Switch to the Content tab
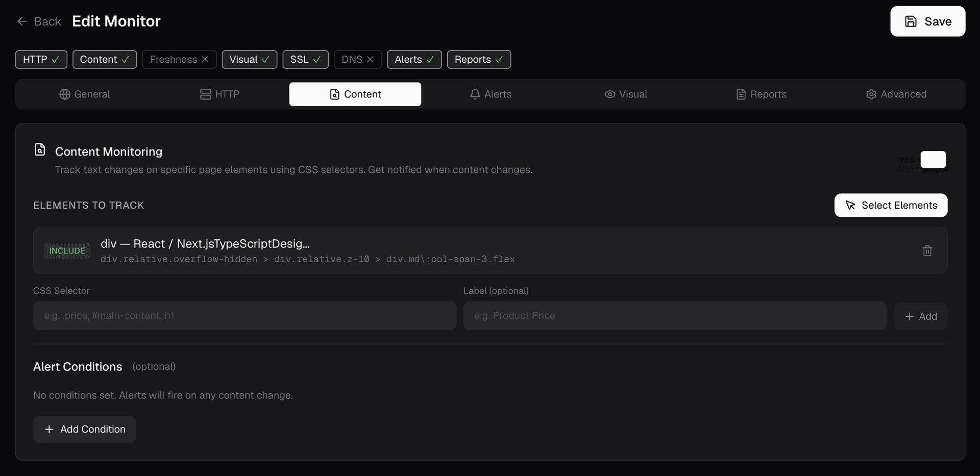 pos(355,94)
